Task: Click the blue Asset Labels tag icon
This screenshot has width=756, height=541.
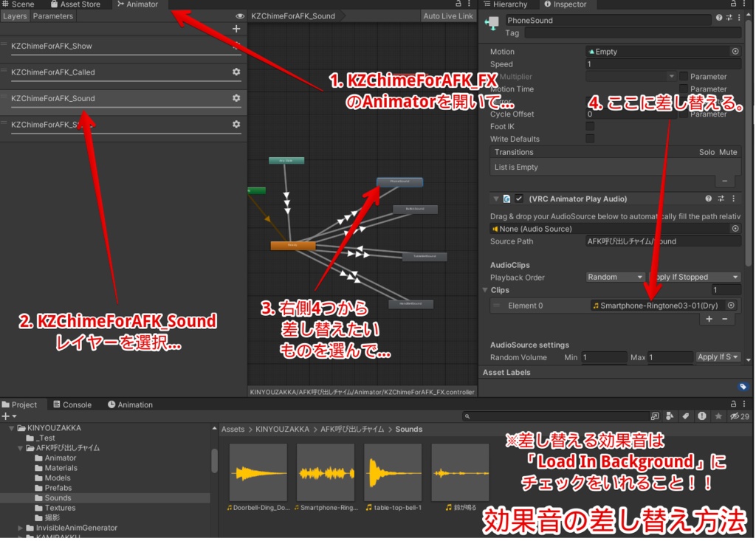Action: (x=743, y=386)
